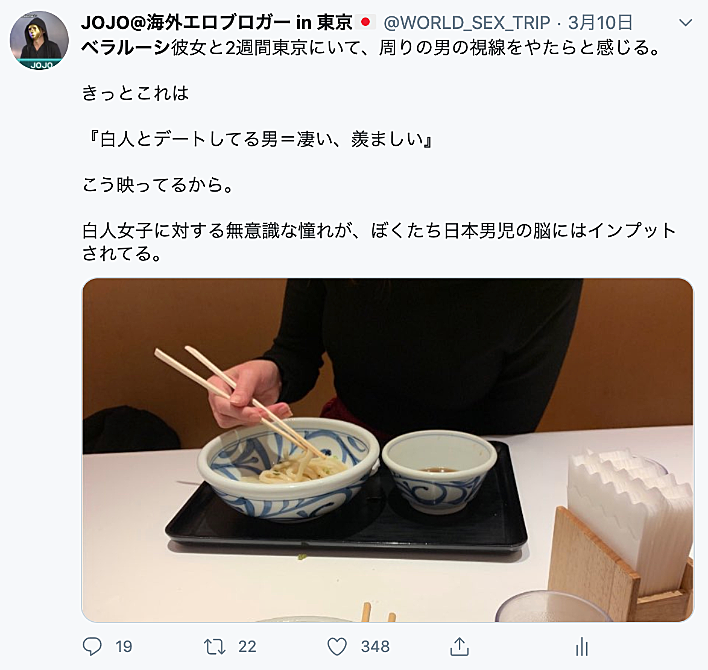Click the reply count 19
The image size is (708, 670).
(123, 647)
